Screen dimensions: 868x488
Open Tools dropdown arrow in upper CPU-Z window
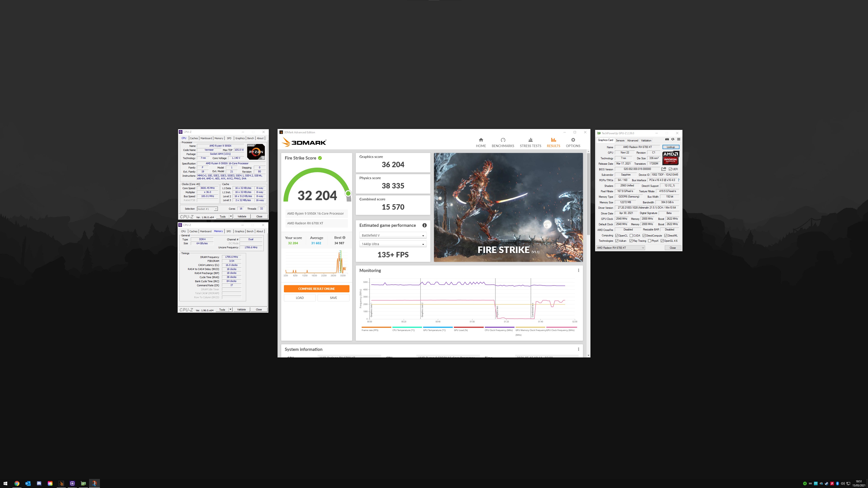231,216
